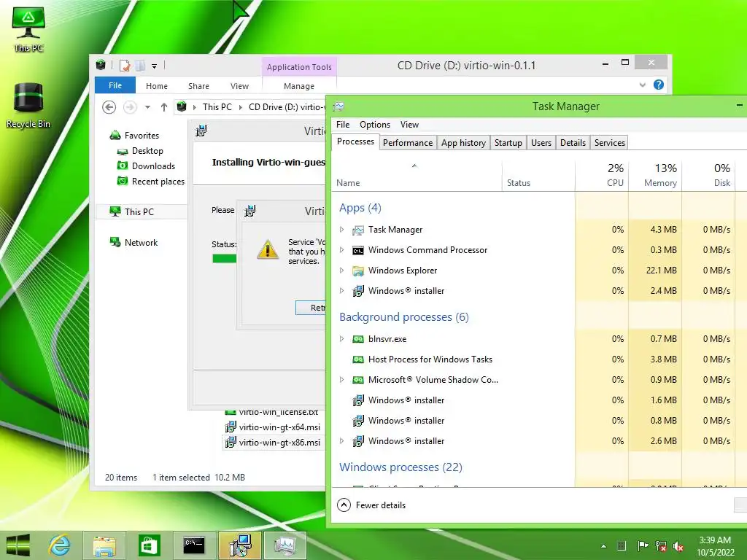747x560 pixels.
Task: Open Task Manager View menu
Action: (x=409, y=125)
